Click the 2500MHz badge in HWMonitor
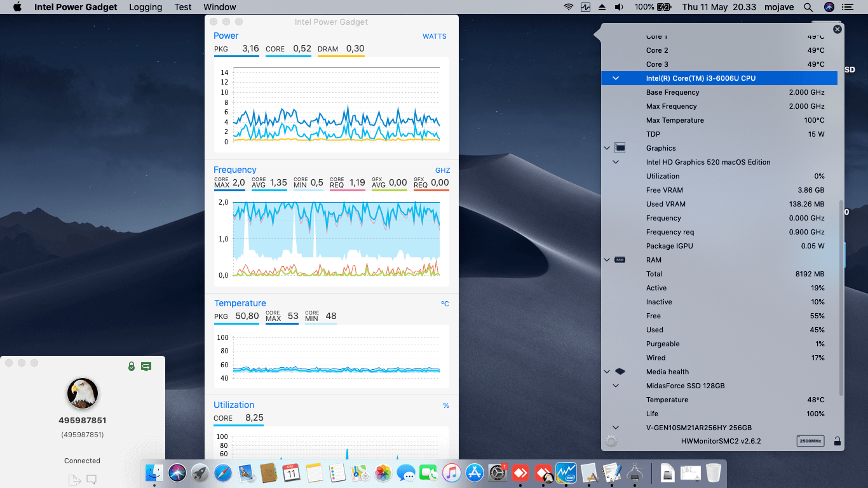868x488 pixels. coord(810,441)
